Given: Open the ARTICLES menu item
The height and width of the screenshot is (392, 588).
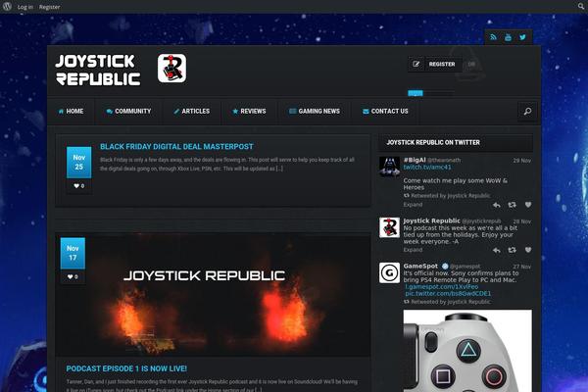Looking at the screenshot, I should coord(192,112).
